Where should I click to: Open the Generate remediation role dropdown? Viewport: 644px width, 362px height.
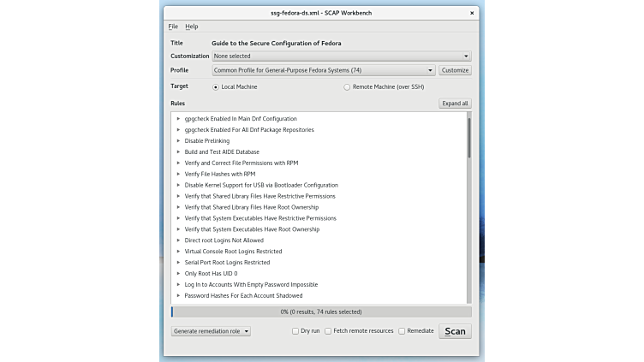pyautogui.click(x=211, y=331)
